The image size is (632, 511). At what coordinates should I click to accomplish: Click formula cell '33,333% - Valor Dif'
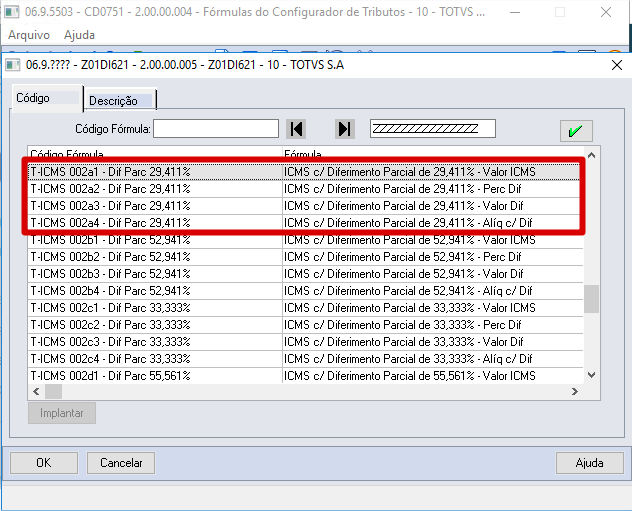(432, 342)
